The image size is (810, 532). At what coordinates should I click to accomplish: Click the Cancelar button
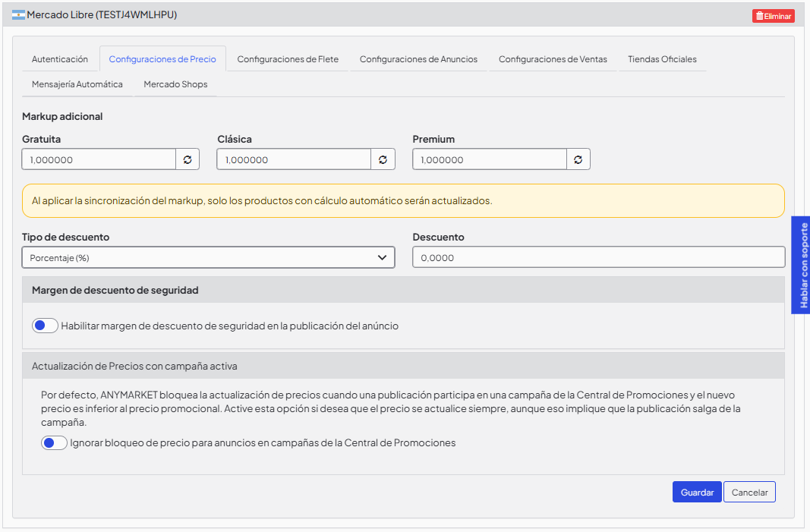pyautogui.click(x=749, y=493)
